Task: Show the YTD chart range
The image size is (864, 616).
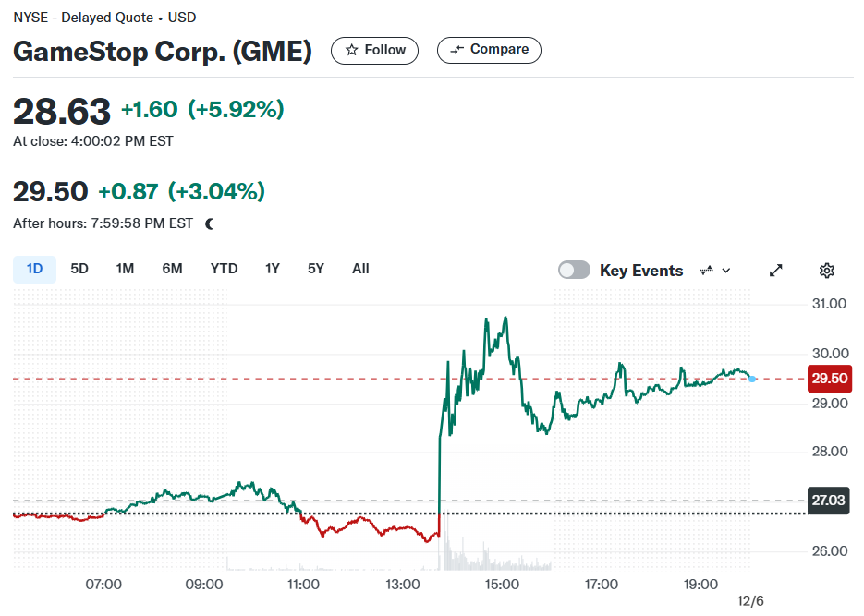Action: 224,269
